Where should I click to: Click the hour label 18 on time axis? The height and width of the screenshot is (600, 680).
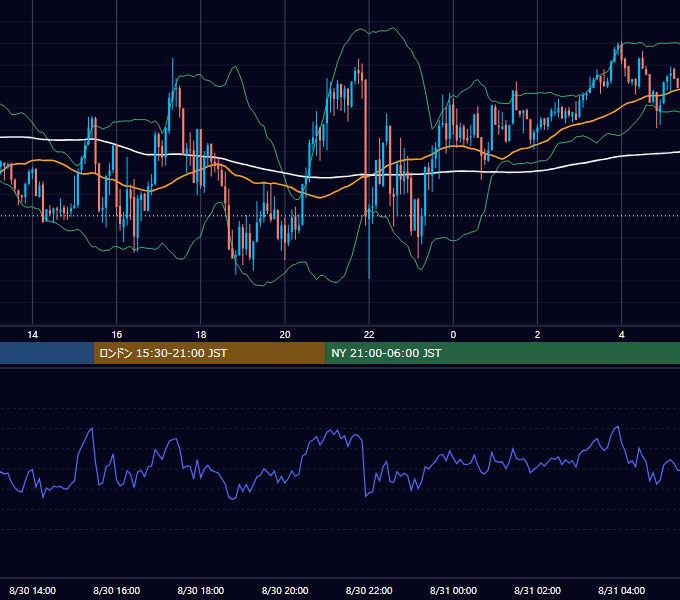[201, 335]
